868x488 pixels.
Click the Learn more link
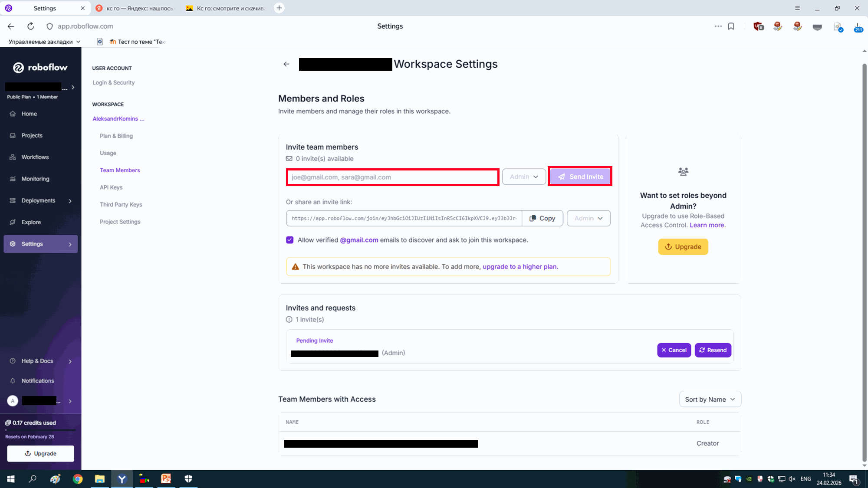707,225
